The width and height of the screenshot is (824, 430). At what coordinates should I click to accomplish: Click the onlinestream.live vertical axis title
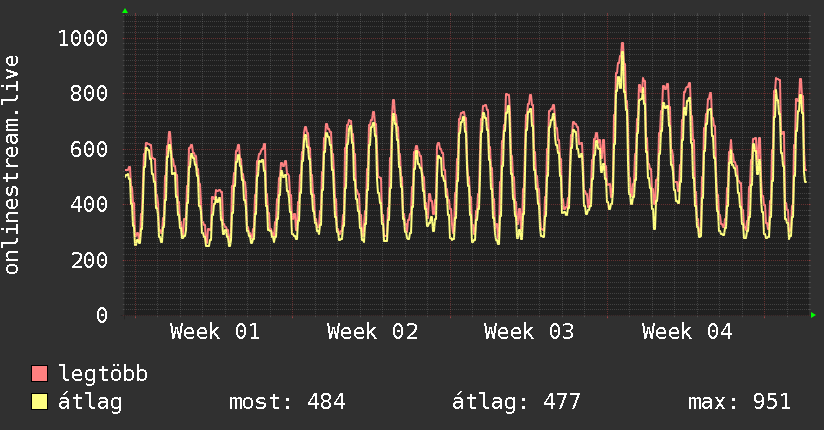(11, 165)
